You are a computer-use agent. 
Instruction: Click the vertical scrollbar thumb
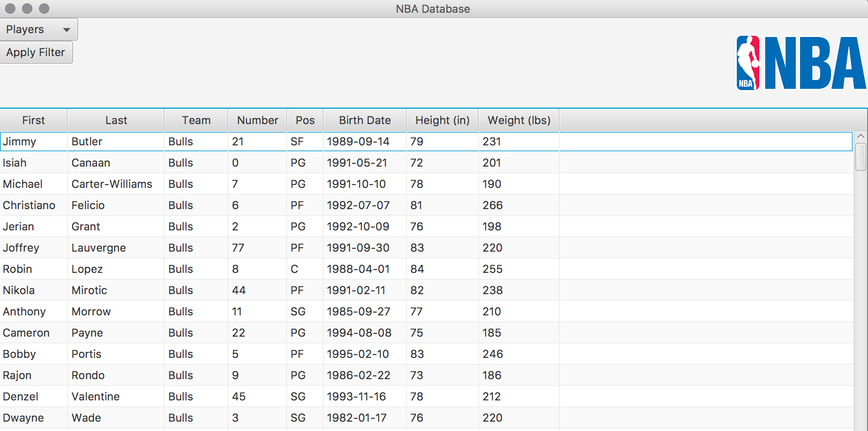(861, 157)
